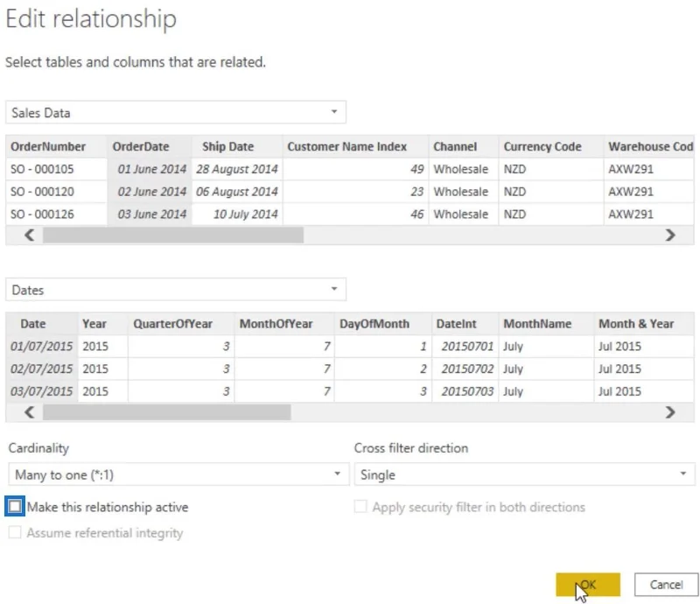
Task: Select the Month & Year column header
Action: pyautogui.click(x=644, y=323)
